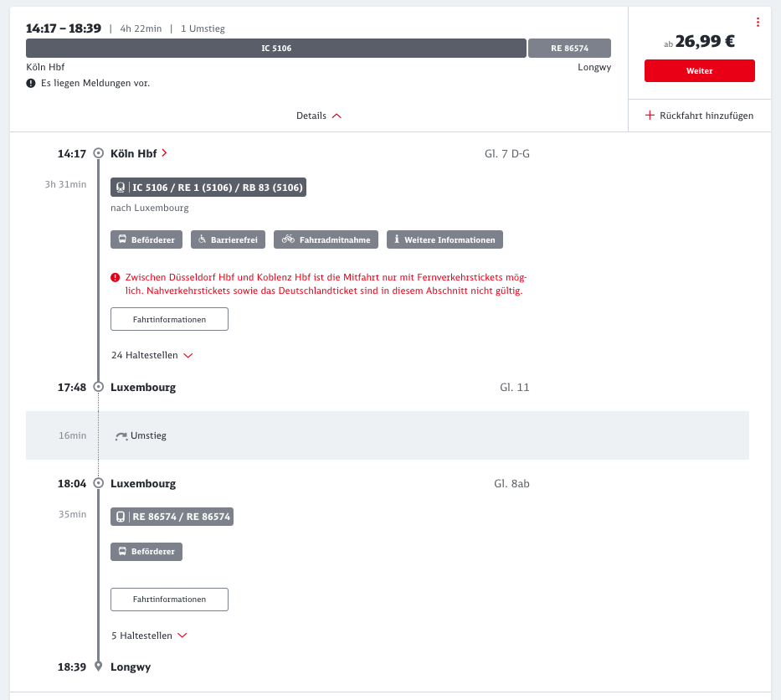Click the RE 86574 segment in the journey bar

point(569,49)
